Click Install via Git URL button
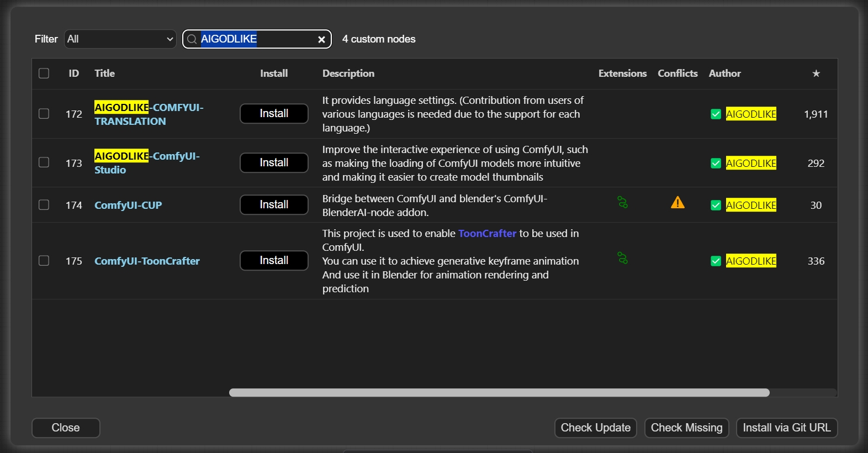 pyautogui.click(x=787, y=428)
